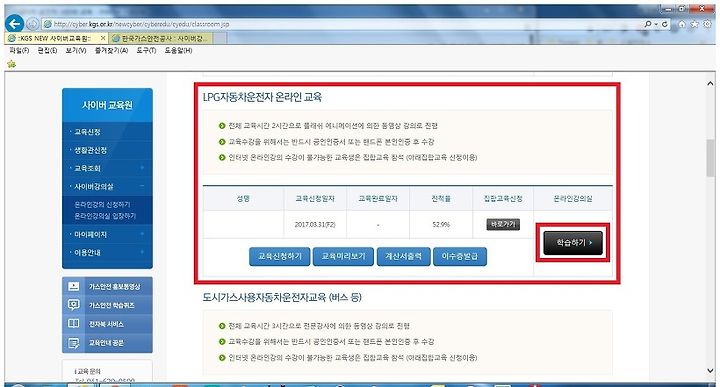Click the 학습하기 button
720x387 pixels.
coord(573,243)
